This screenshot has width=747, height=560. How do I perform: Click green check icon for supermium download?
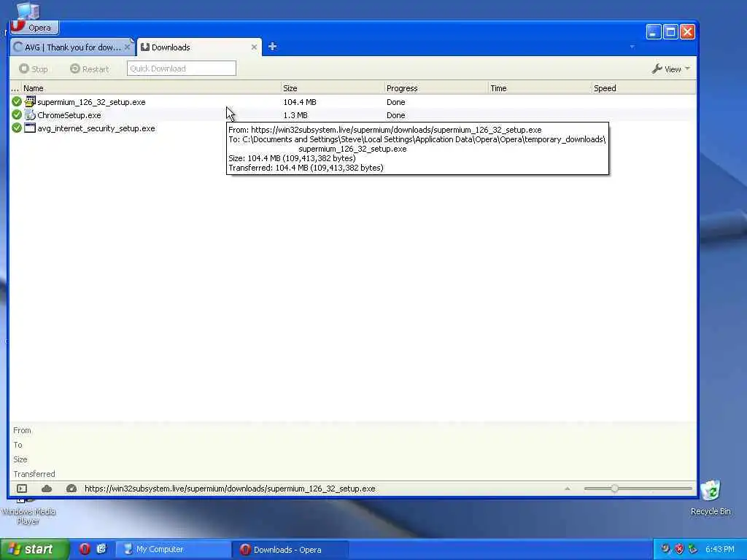coord(17,102)
